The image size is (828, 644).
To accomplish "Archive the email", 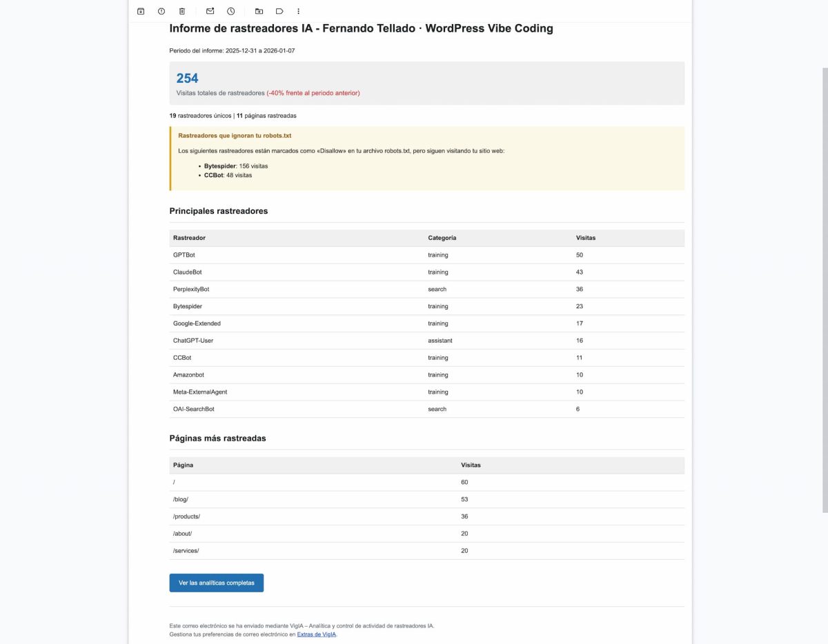I will pyautogui.click(x=140, y=11).
